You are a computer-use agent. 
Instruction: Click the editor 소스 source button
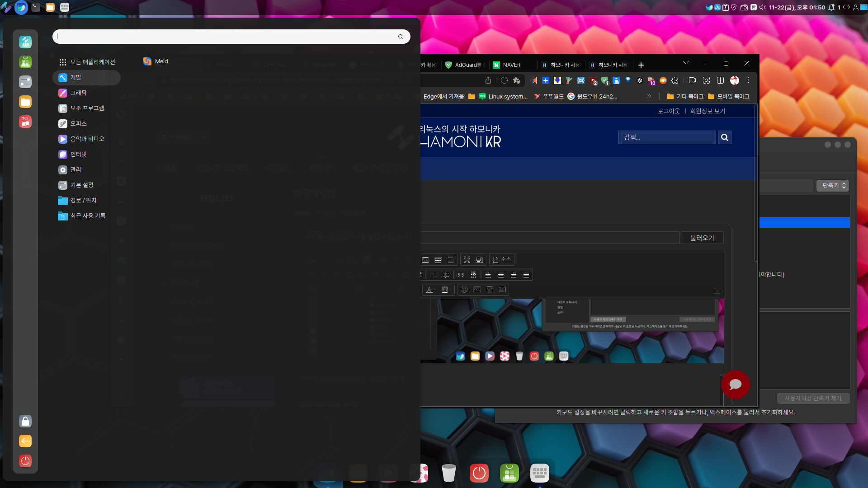pyautogui.click(x=502, y=259)
